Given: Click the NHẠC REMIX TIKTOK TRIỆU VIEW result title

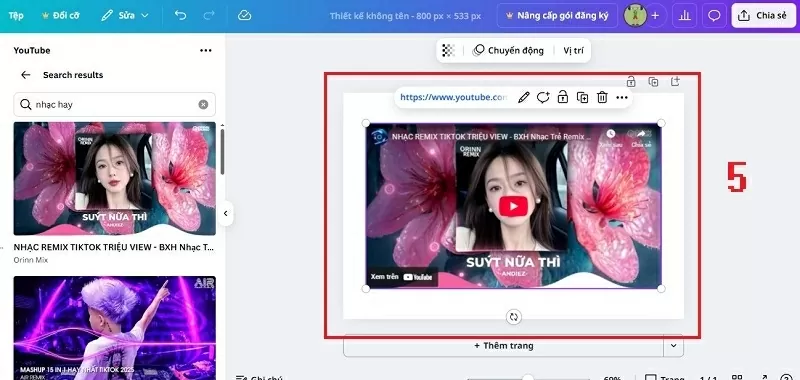Looking at the screenshot, I should click(113, 247).
